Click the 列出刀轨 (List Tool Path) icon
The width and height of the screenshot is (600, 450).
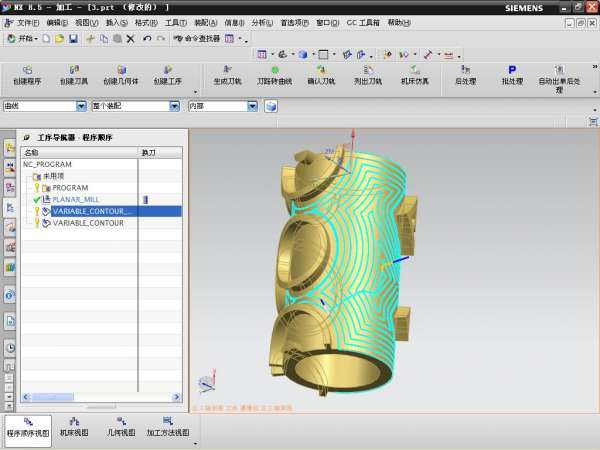pyautogui.click(x=368, y=75)
